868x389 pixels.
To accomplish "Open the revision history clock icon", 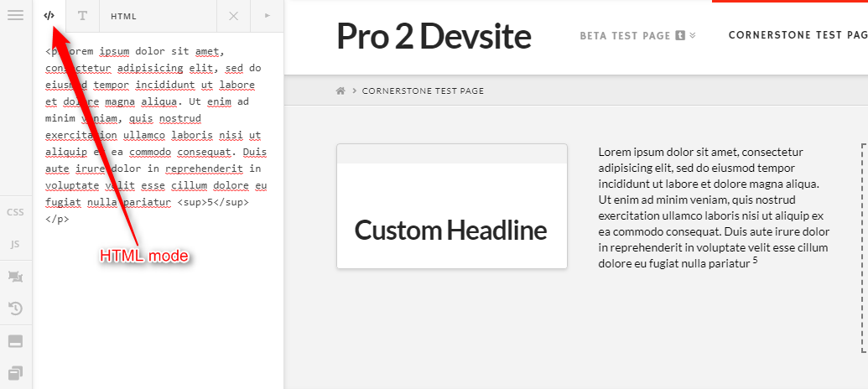I will point(15,309).
